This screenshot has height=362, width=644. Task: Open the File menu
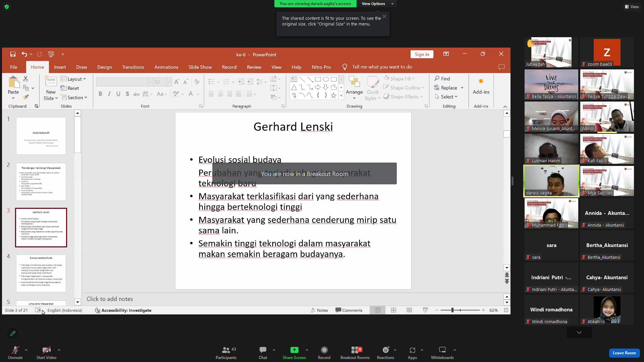14,67
